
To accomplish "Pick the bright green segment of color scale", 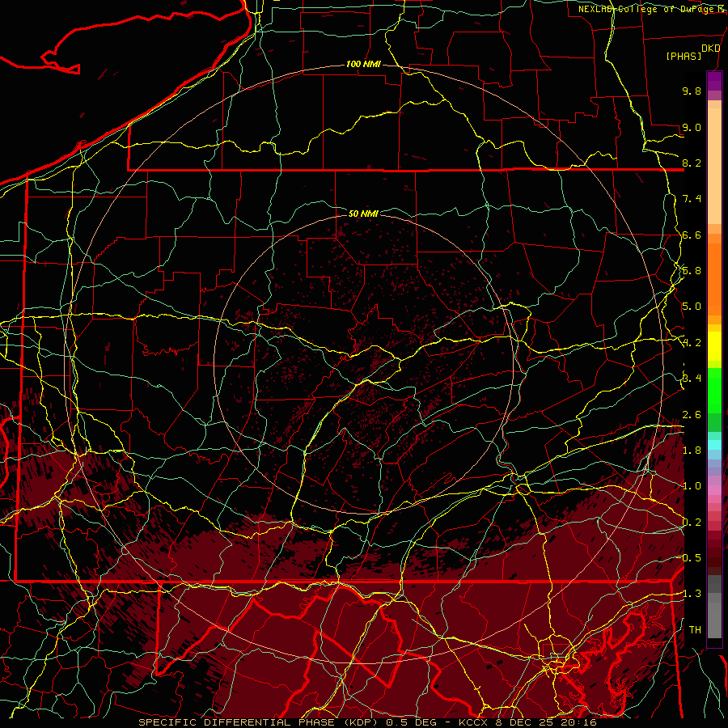I will pos(714,392).
